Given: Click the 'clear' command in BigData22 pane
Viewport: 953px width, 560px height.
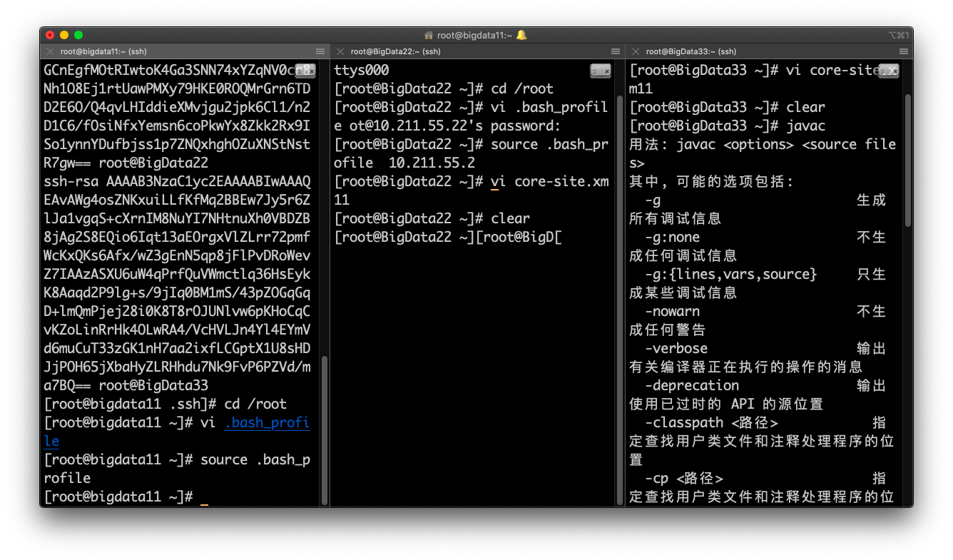Looking at the screenshot, I should [x=510, y=218].
